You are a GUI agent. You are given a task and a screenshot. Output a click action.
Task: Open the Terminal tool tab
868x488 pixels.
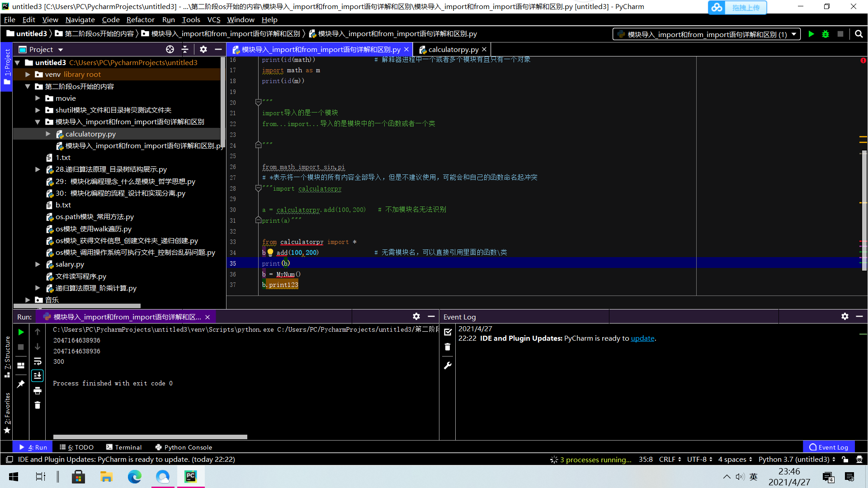124,447
